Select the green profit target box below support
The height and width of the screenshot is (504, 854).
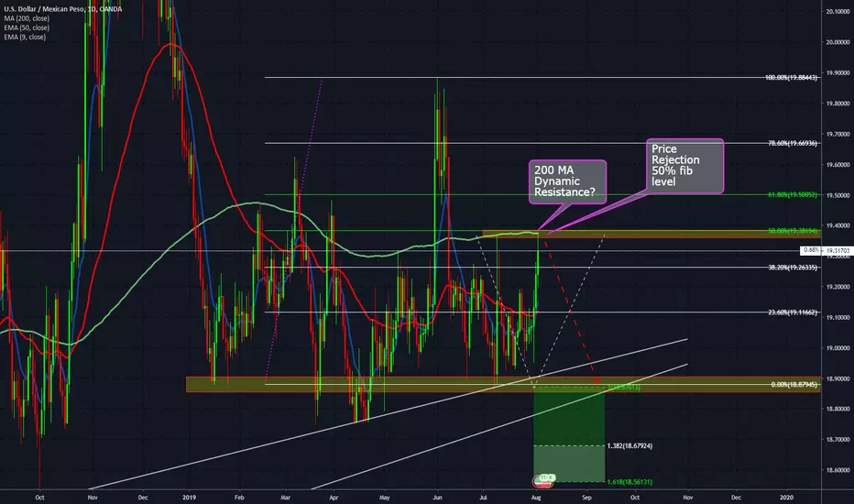569,434
